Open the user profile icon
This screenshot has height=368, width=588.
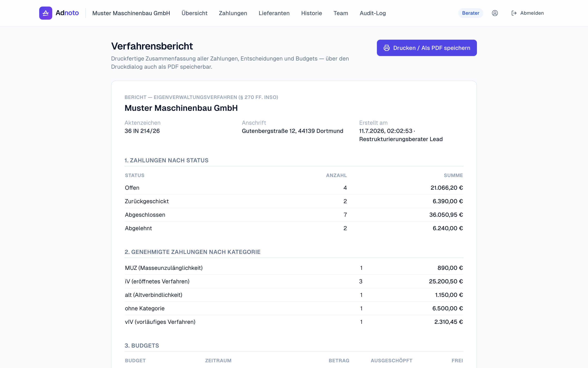[495, 13]
